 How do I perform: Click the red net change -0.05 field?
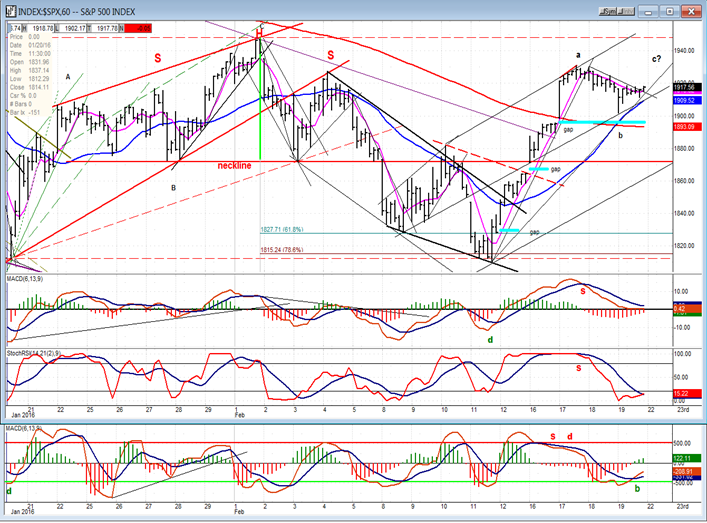tap(138, 28)
